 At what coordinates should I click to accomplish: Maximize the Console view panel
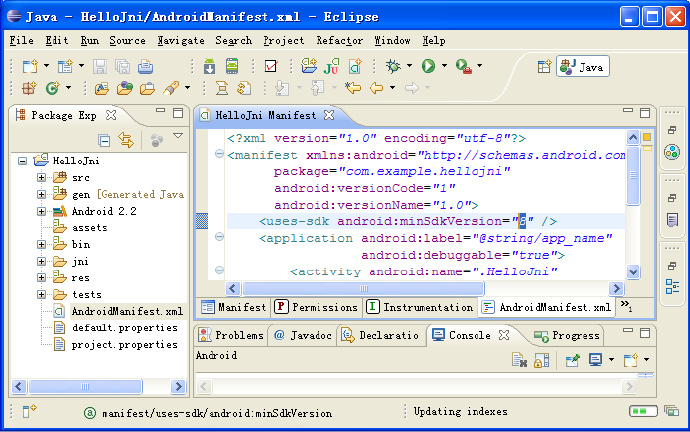click(x=645, y=333)
